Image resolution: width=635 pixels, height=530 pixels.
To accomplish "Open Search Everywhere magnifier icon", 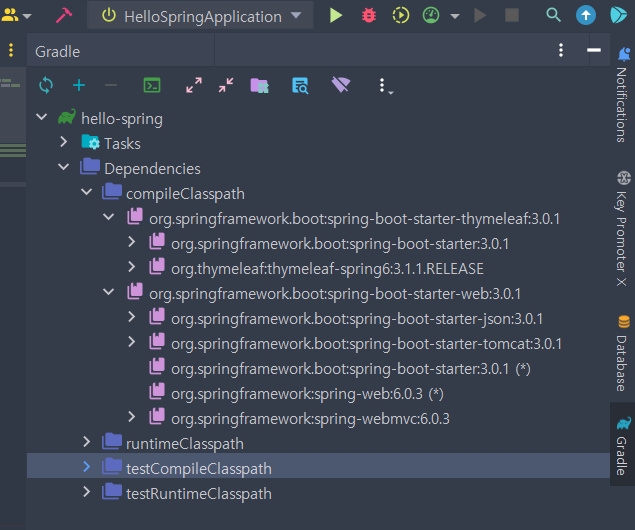I will tap(553, 15).
